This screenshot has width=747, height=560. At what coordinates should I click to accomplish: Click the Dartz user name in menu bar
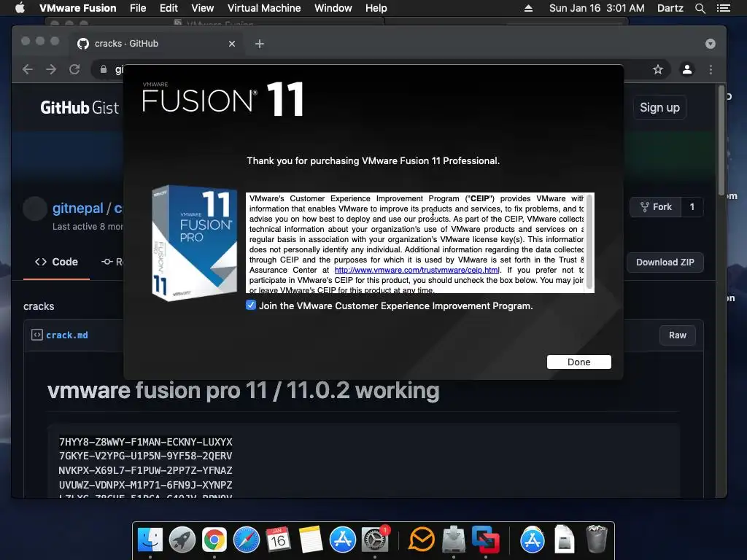coord(670,8)
